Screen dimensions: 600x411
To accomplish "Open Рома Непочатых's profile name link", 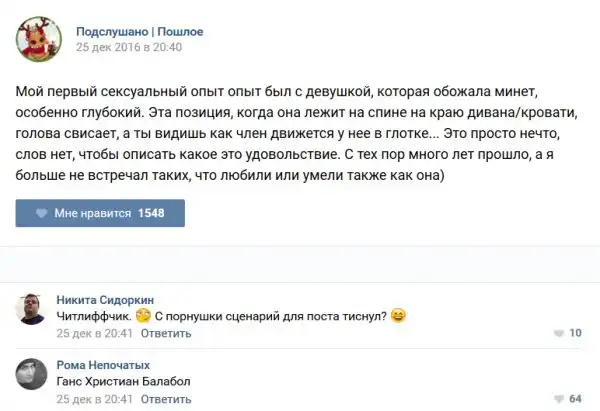I will 103,365.
